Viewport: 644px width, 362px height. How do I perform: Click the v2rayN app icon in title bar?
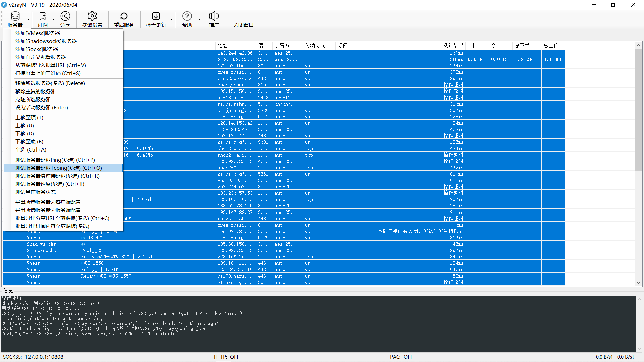coord(4,5)
